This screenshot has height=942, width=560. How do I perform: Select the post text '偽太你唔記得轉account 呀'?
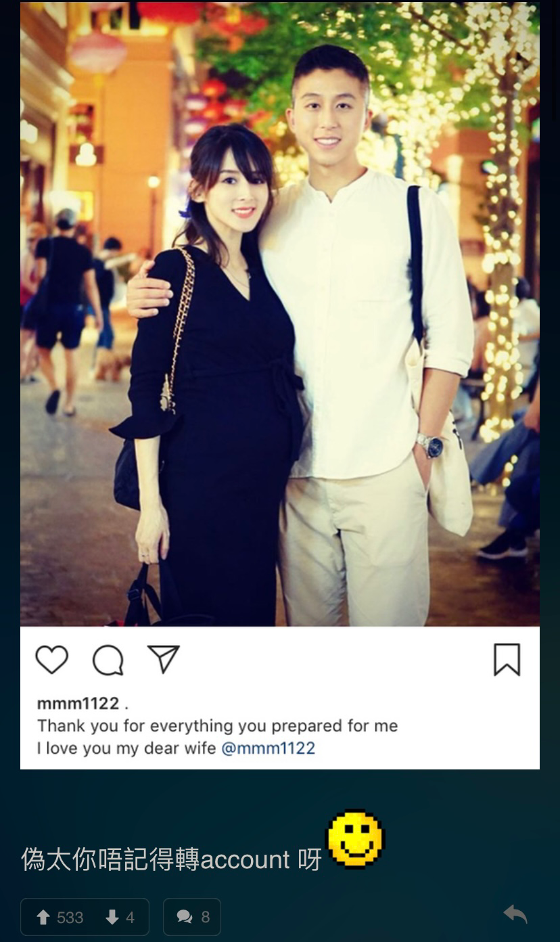tap(171, 859)
